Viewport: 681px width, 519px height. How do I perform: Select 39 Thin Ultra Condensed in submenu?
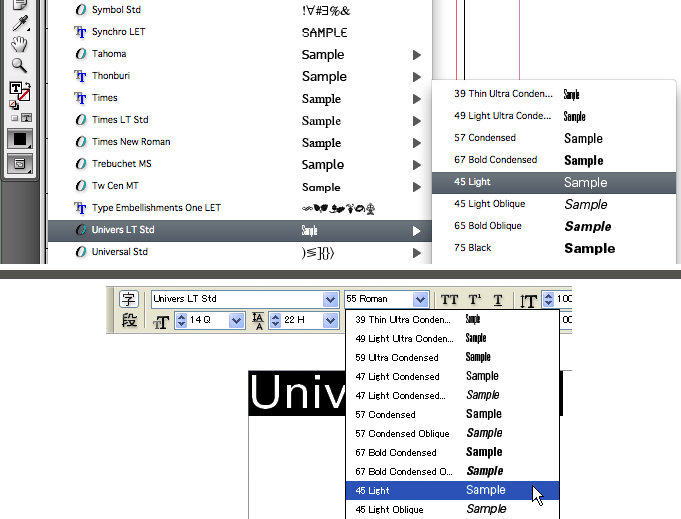tap(554, 94)
